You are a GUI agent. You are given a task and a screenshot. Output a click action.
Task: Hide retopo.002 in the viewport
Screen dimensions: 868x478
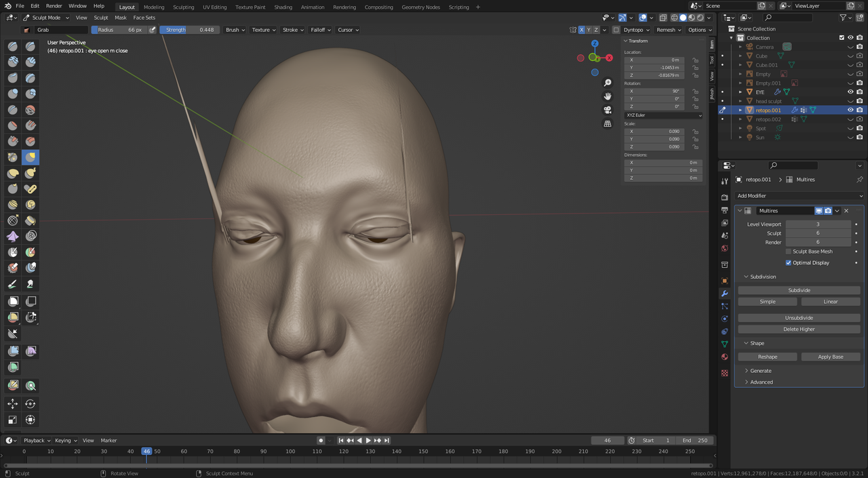[x=850, y=119]
